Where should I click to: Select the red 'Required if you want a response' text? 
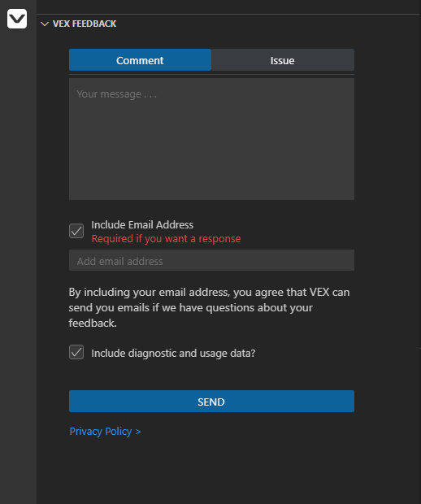pos(166,239)
